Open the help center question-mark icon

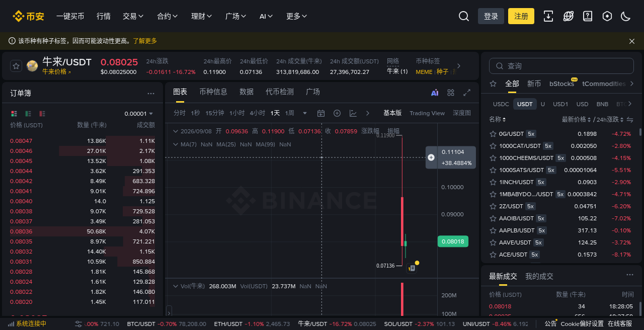pos(588,16)
